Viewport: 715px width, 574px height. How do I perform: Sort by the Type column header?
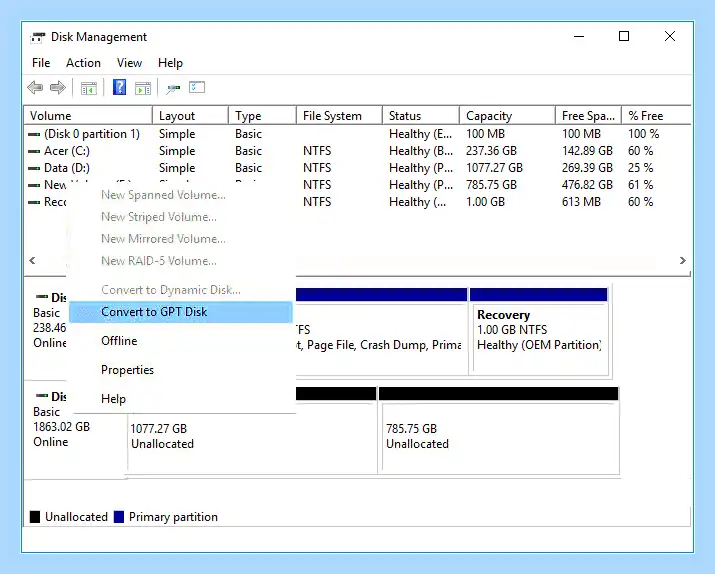pyautogui.click(x=263, y=116)
